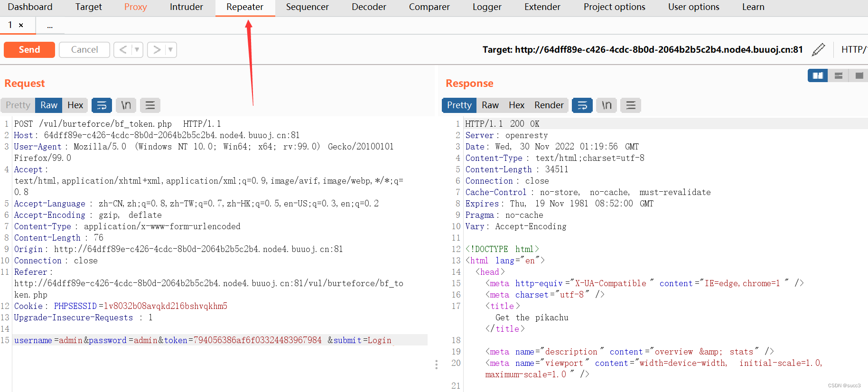Click the Server: openresty header

[506, 135]
